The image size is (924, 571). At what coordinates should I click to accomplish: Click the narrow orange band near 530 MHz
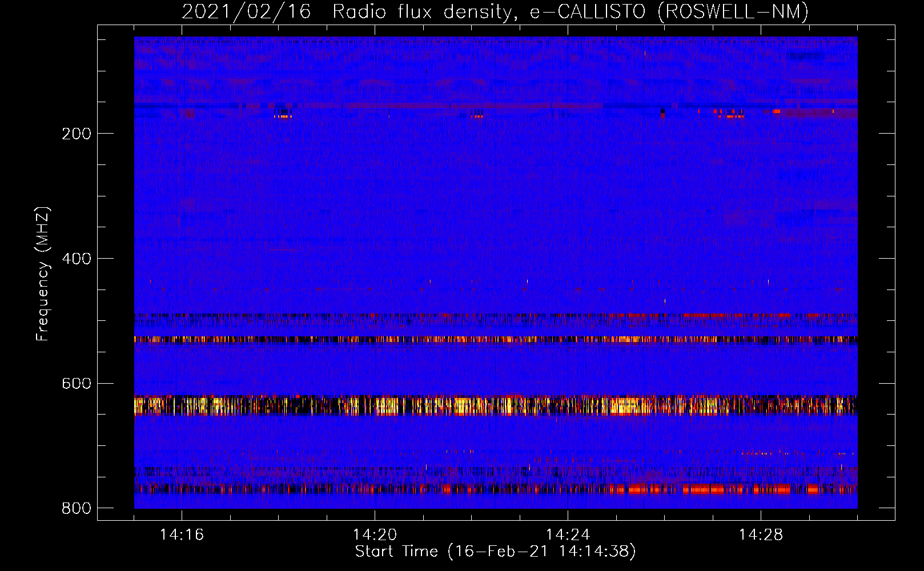click(x=496, y=340)
